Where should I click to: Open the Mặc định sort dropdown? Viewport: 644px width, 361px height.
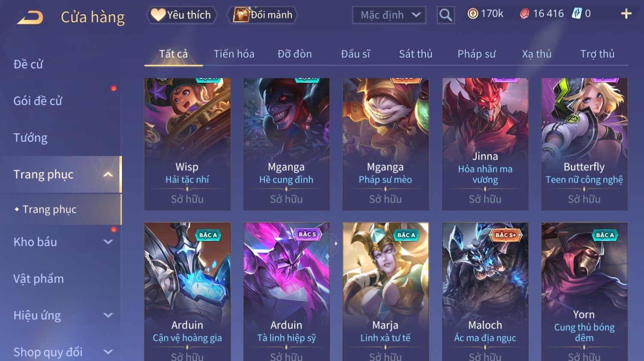click(389, 15)
